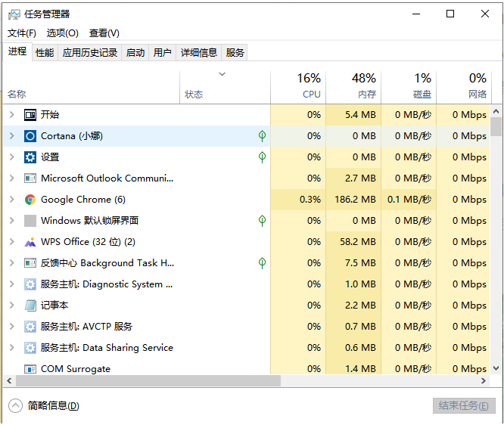
Task: Expand the WPS Office process group
Action: (11, 242)
